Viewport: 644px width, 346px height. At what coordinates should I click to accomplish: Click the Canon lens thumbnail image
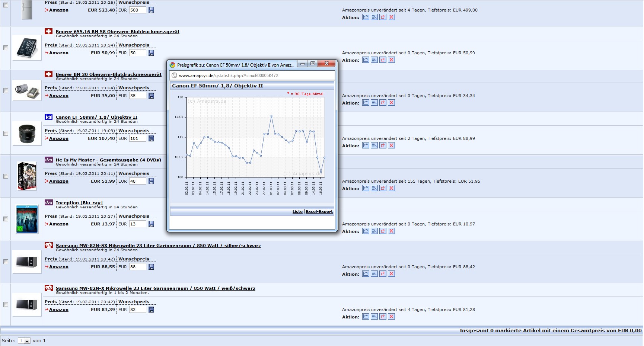[27, 134]
